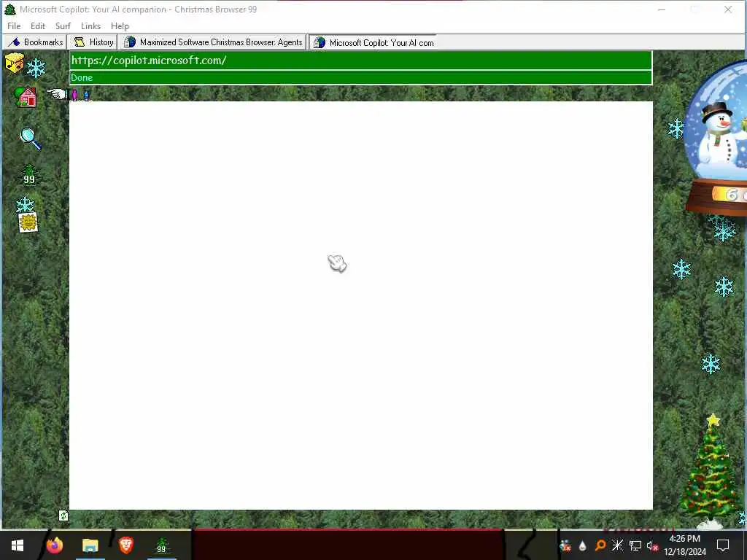Click the snowflake icon beside music box
This screenshot has width=747, height=560.
coord(36,68)
